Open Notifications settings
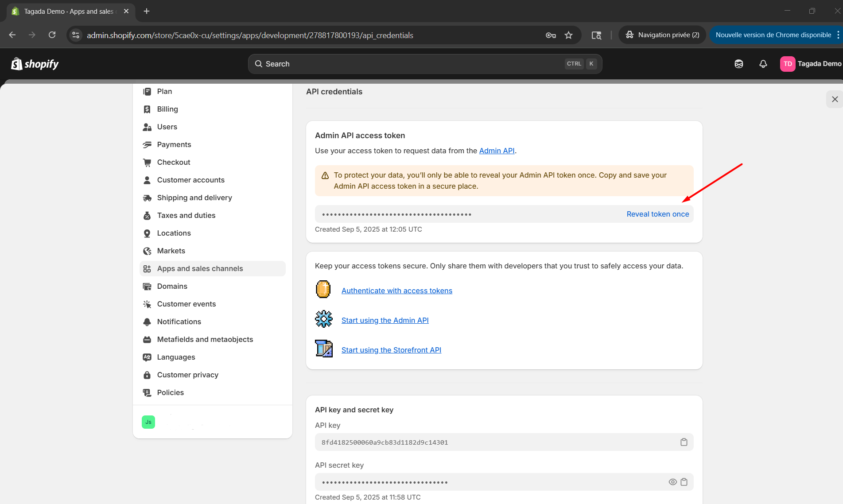Screen dimensions: 843x504 tap(213, 322)
